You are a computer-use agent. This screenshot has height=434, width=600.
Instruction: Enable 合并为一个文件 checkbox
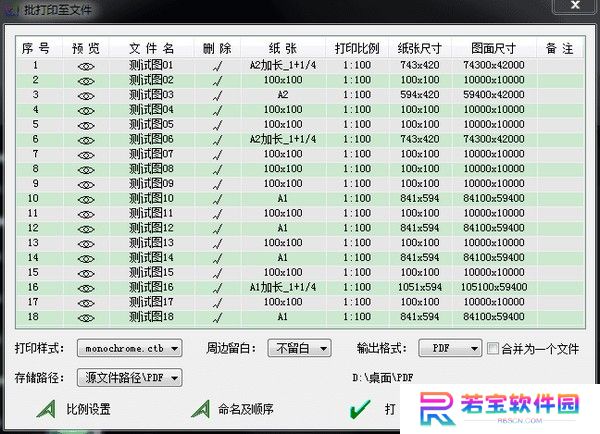click(x=493, y=348)
